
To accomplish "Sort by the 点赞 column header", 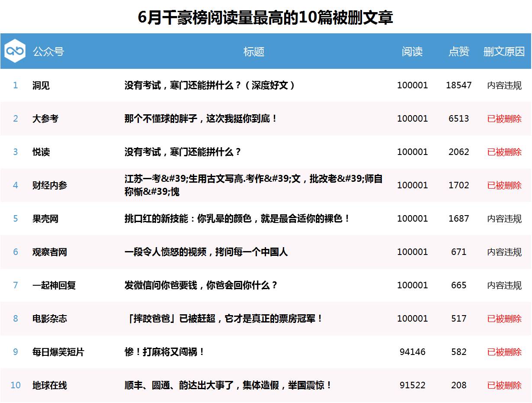I will point(458,52).
